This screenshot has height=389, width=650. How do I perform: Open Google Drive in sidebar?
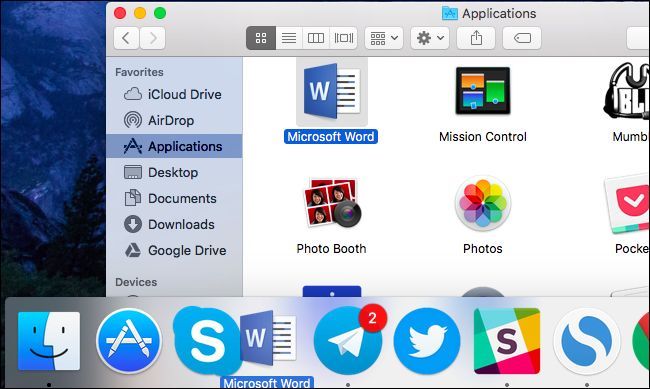[x=174, y=250]
